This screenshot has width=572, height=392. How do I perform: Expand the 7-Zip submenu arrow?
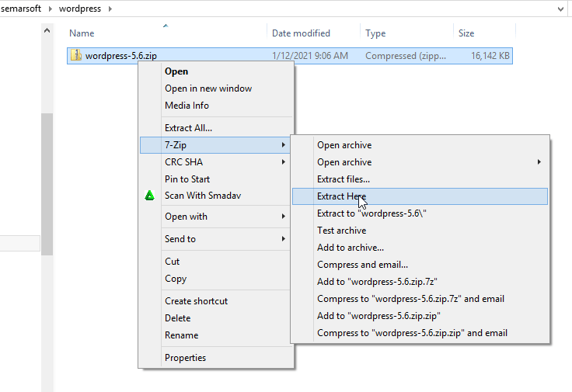click(284, 145)
